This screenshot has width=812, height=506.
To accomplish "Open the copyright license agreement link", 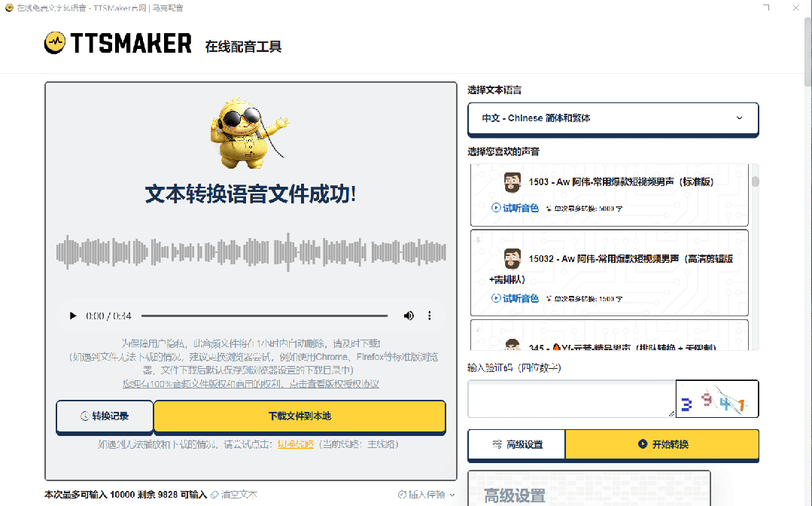I will click(x=251, y=384).
